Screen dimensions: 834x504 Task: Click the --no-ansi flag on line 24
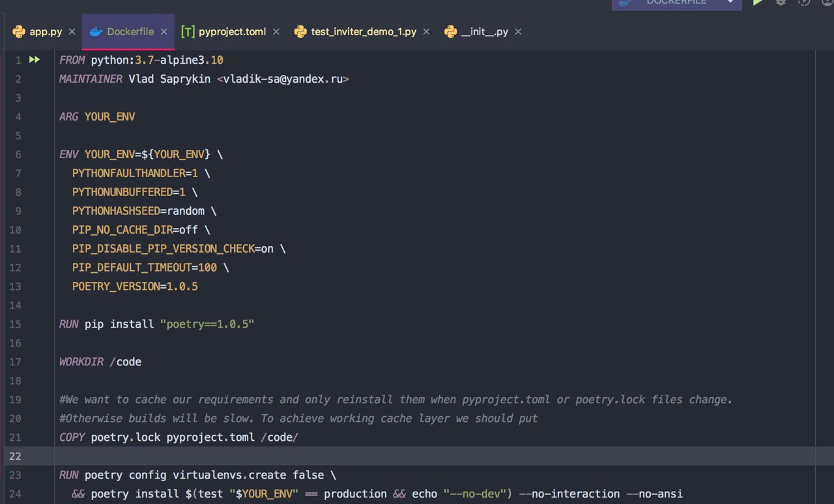[655, 494]
